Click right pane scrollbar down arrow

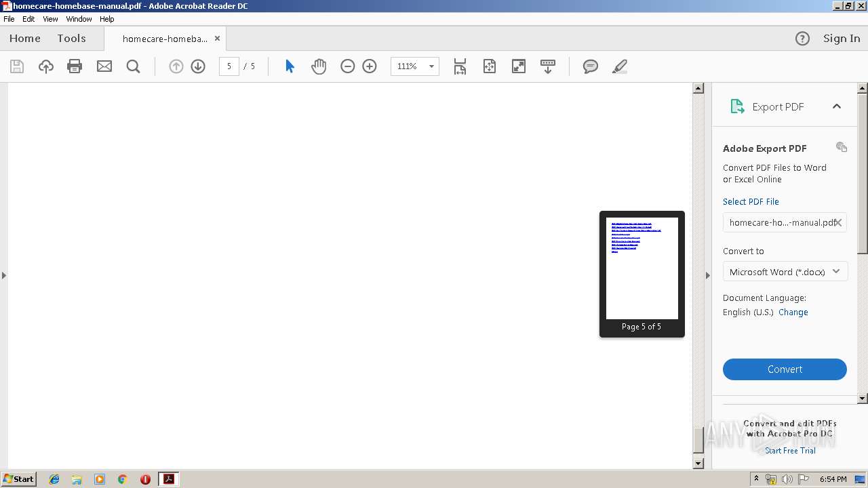[x=863, y=399]
